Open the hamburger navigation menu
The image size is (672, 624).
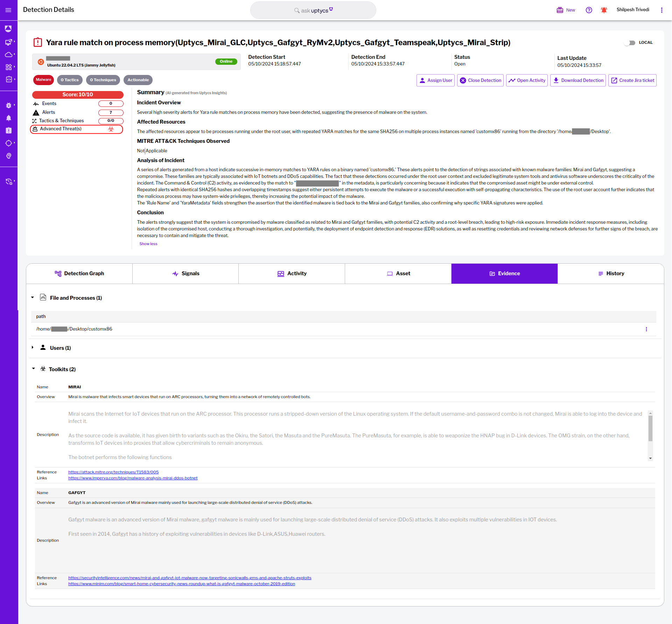tap(8, 10)
